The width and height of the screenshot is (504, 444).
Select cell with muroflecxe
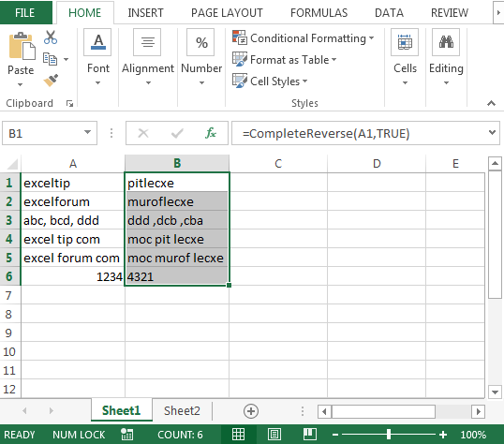click(x=177, y=202)
